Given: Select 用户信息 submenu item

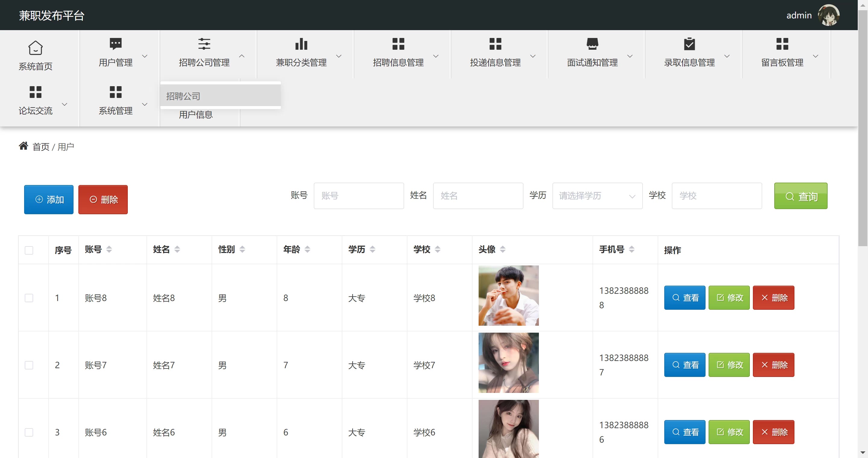Looking at the screenshot, I should pos(196,115).
